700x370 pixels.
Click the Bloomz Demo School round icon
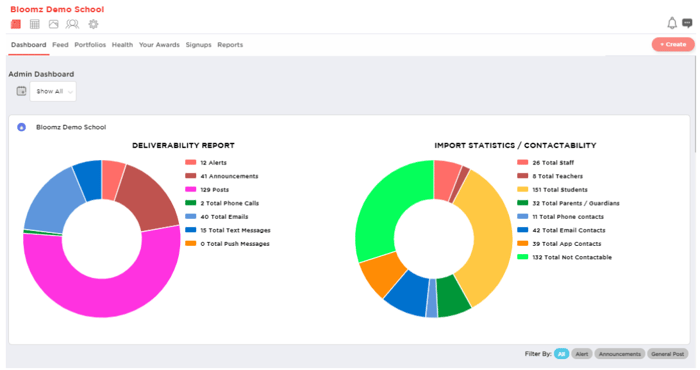point(21,127)
